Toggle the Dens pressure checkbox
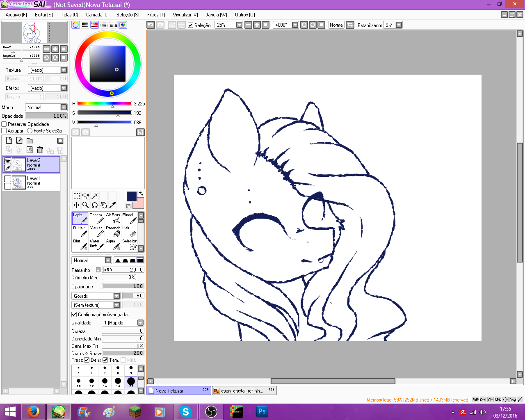Screen dimensions: 525x420 pos(87,360)
